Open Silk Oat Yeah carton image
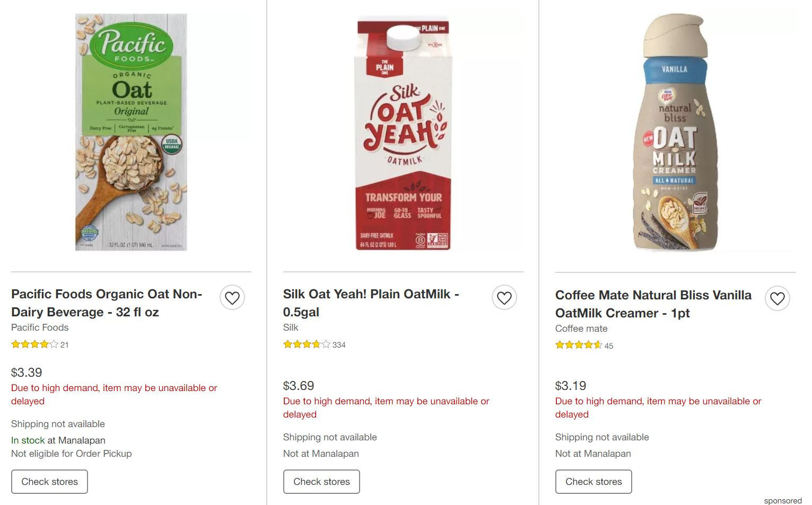Screen dimensions: 812x505 point(403,132)
